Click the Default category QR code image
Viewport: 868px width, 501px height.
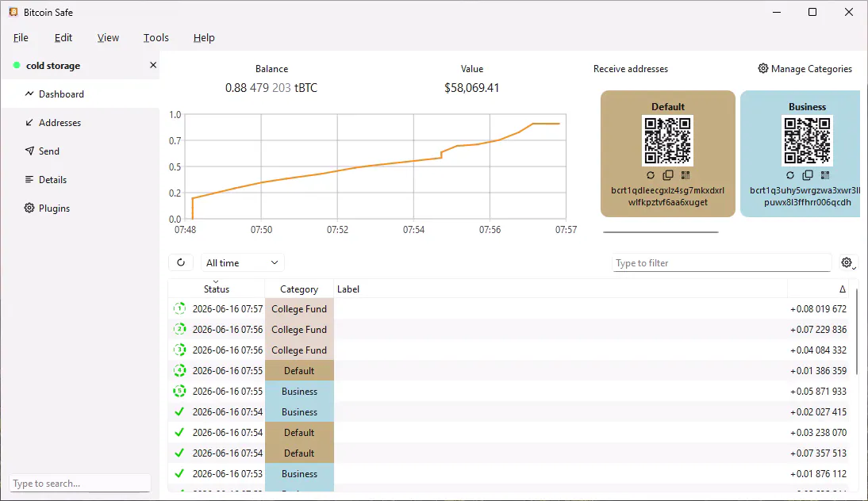tap(667, 140)
